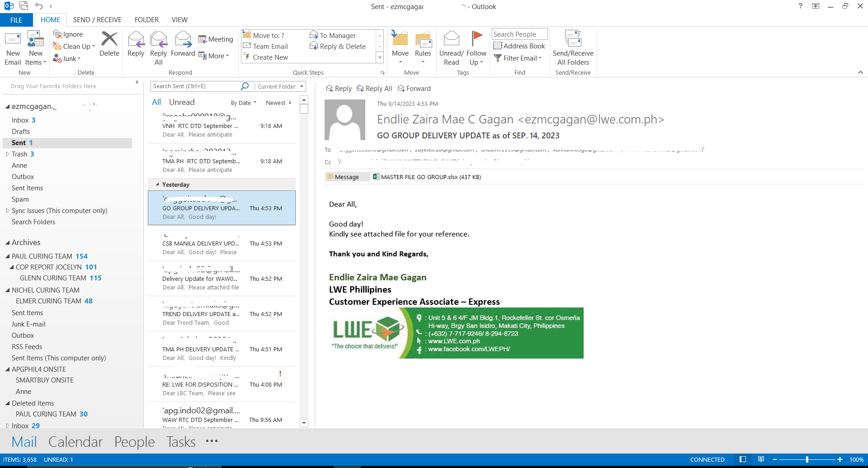This screenshot has width=868, height=468.
Task: Click the New Email icon
Action: (13, 48)
